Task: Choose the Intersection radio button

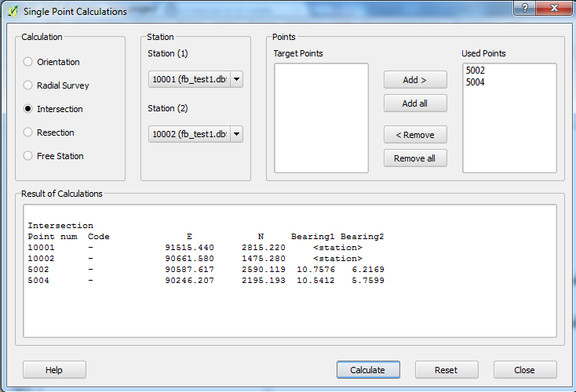Action: click(29, 109)
